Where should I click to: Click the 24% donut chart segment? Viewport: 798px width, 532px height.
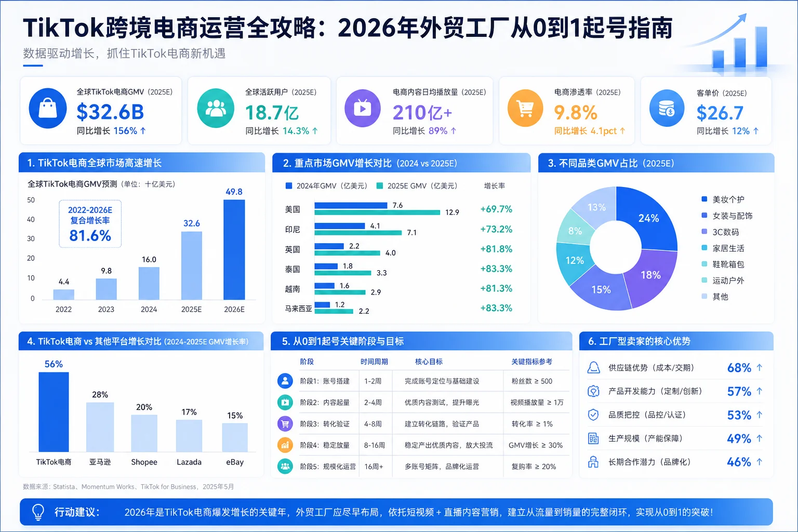(x=649, y=218)
